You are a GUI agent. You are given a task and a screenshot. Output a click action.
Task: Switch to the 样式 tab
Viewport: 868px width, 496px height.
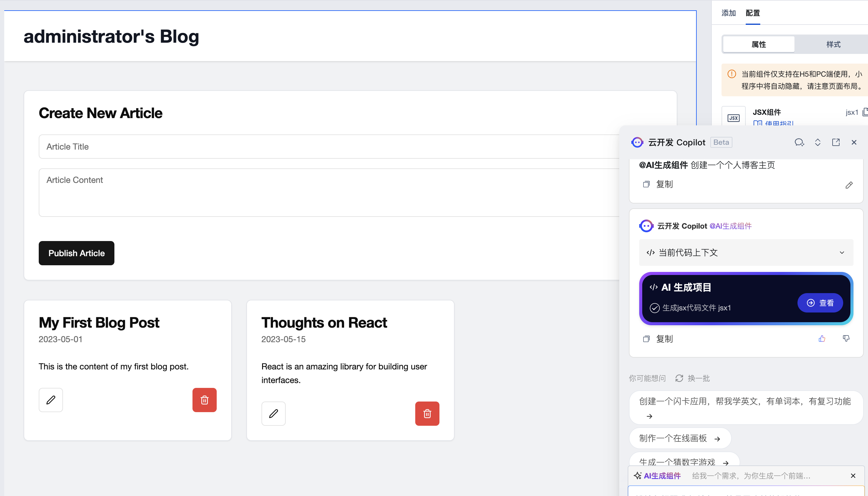(x=833, y=44)
